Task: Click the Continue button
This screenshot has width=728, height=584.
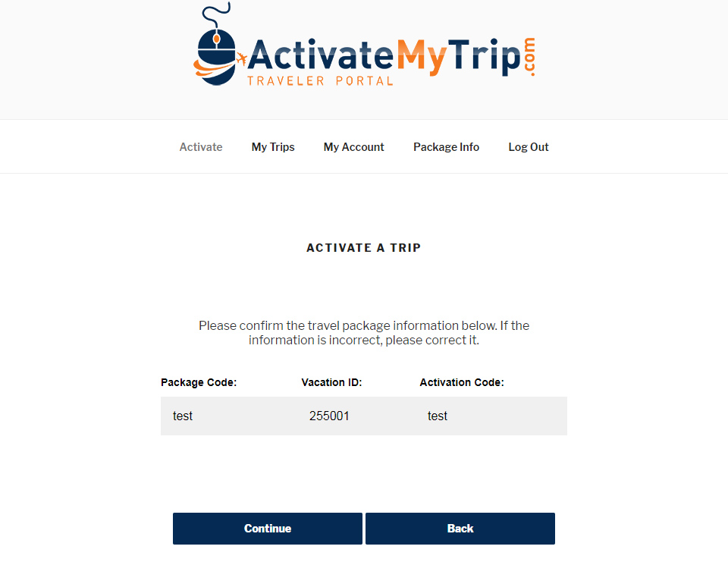Action: pos(268,529)
